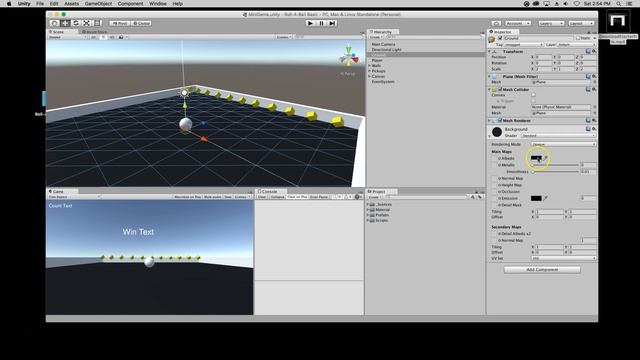
Task: Open the Layer dropdown in Inspector
Action: coord(576,44)
